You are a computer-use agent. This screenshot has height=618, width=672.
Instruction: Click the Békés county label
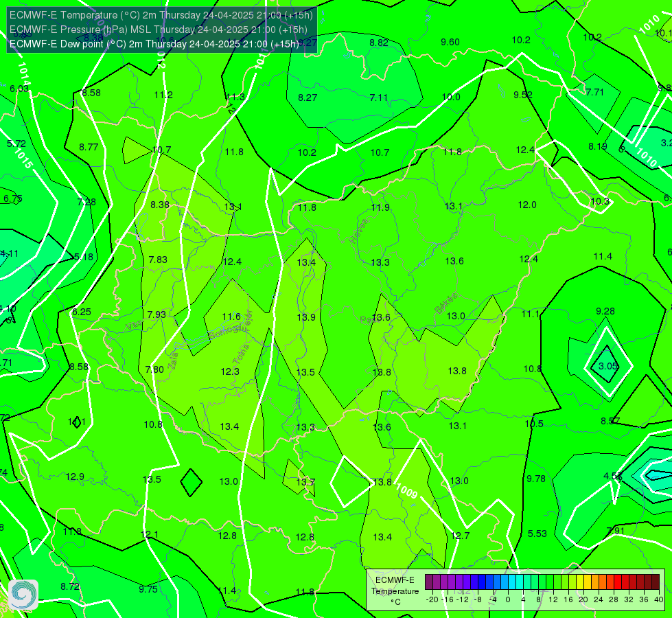(445, 304)
